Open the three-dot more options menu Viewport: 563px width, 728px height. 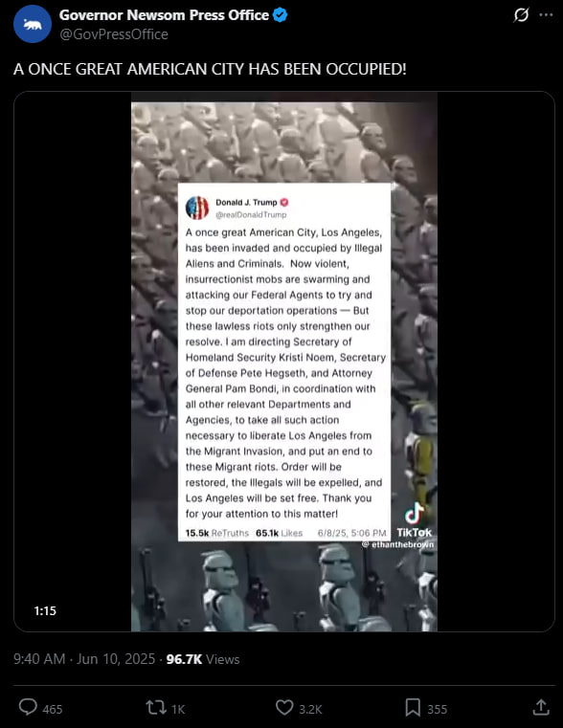tap(547, 15)
